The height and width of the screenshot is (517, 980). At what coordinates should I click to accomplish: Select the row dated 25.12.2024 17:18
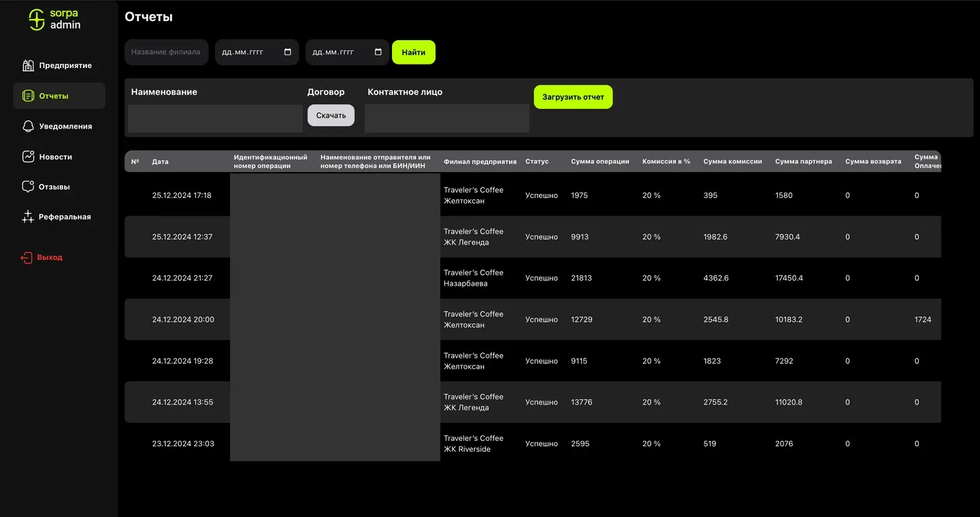(533, 195)
